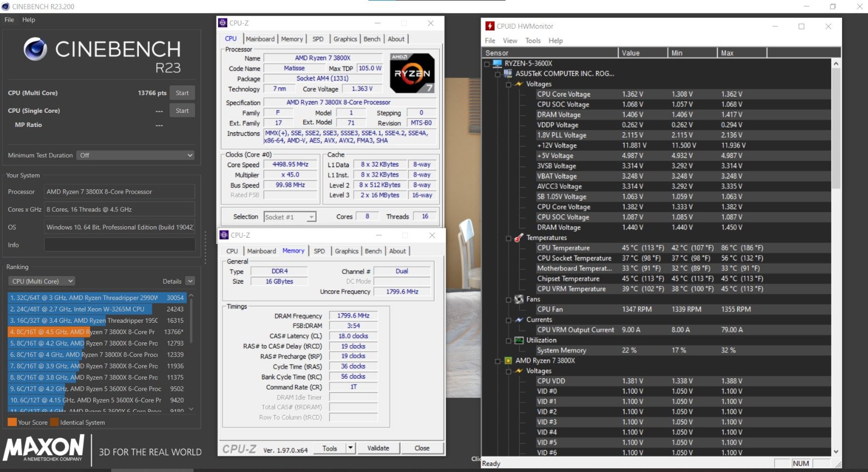Image resolution: width=868 pixels, height=472 pixels.
Task: Start the CPU (Multi Core) benchmark
Action: click(182, 93)
